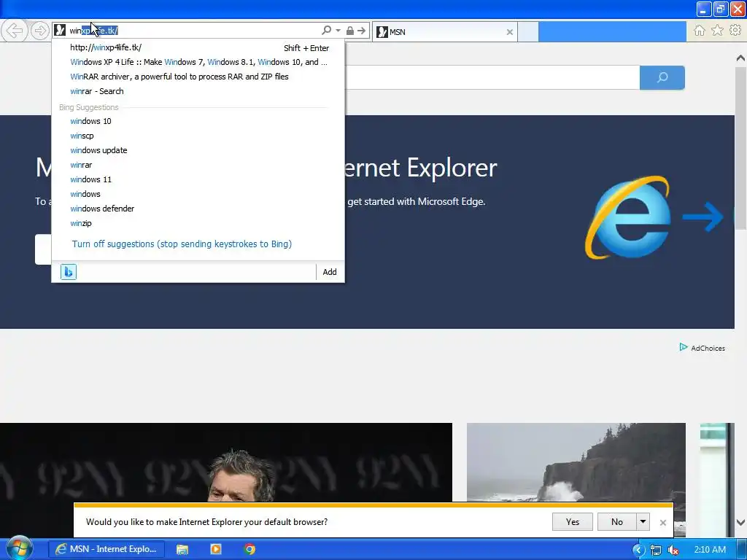Click page scrollbar up arrow
The height and width of the screenshot is (560, 747).
click(x=740, y=58)
